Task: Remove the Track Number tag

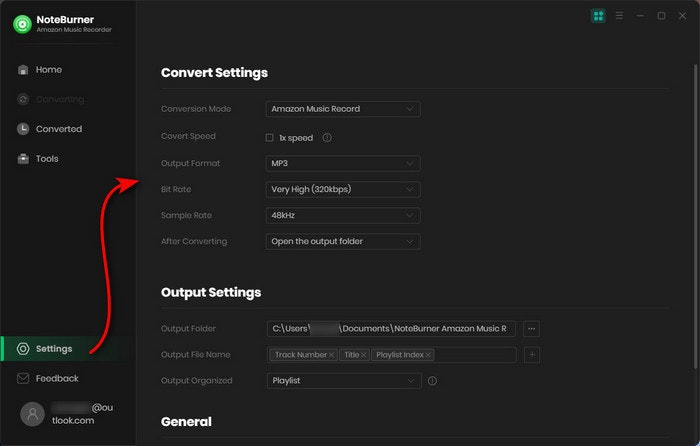Action: tap(331, 355)
